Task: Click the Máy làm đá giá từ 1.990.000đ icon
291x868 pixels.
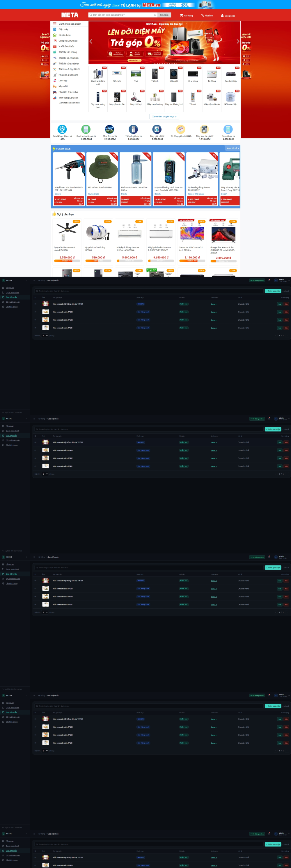Action: (x=204, y=129)
